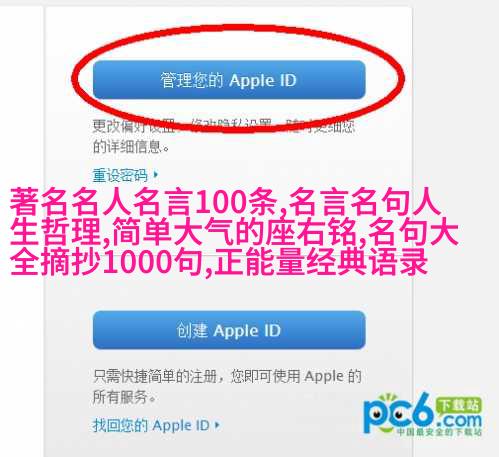Click the red ellipse annotation outline
499x457 pixels.
click(x=72, y=79)
